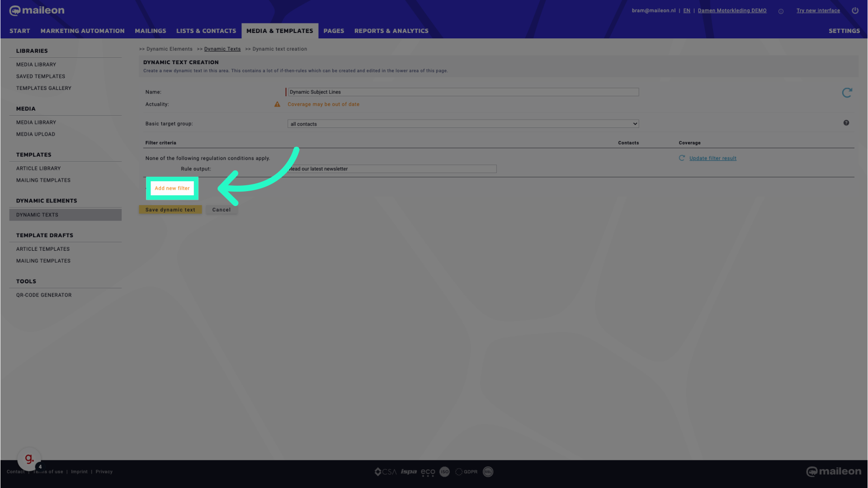Click the coverage warning triangle icon
868x488 pixels.
point(277,104)
